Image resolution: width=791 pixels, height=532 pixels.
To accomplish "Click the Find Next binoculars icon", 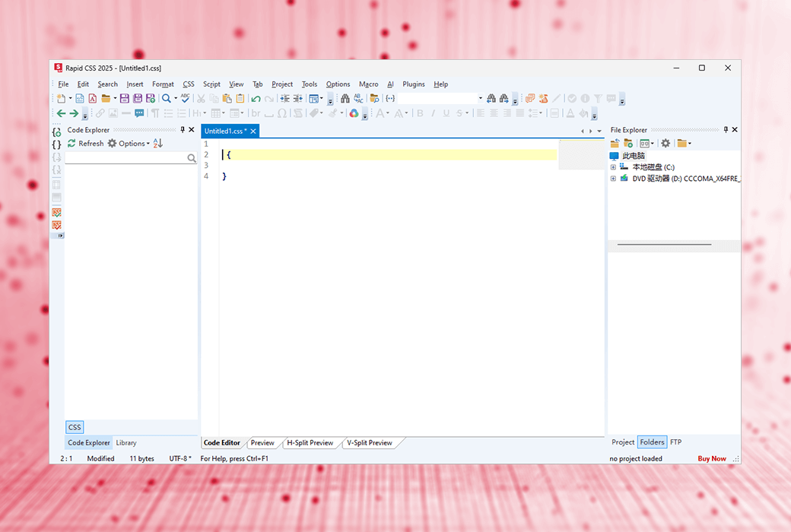I will (x=504, y=98).
